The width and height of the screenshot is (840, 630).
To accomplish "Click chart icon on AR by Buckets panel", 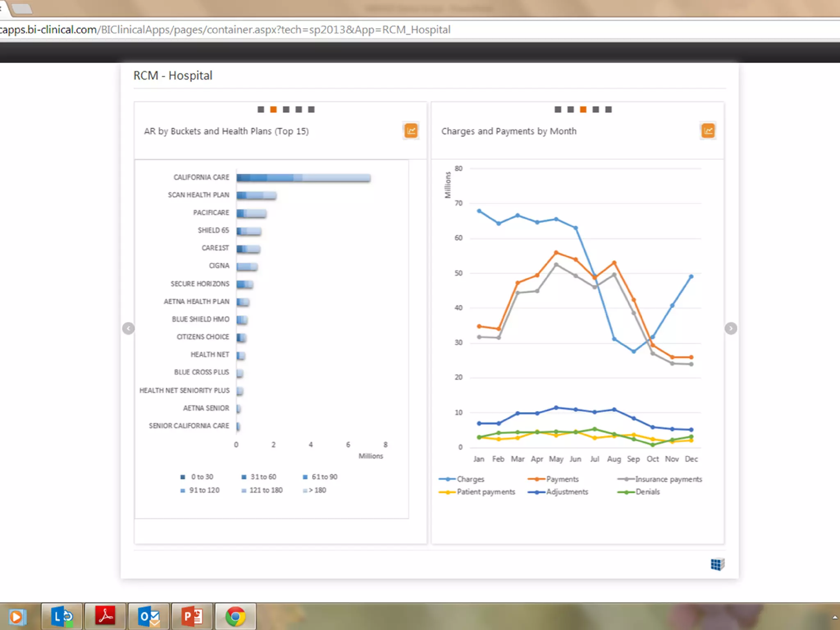I will [x=411, y=131].
